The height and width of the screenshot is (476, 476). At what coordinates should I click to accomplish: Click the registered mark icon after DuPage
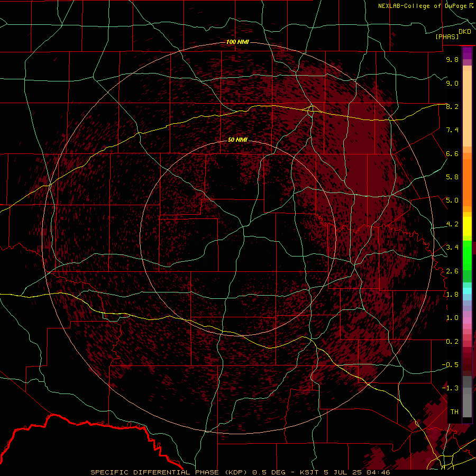(x=471, y=5)
